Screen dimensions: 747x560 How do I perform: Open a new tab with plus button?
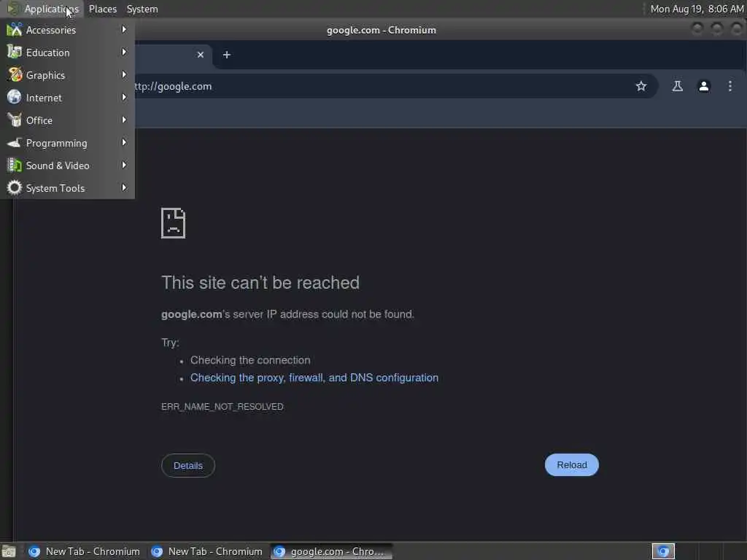pyautogui.click(x=227, y=55)
